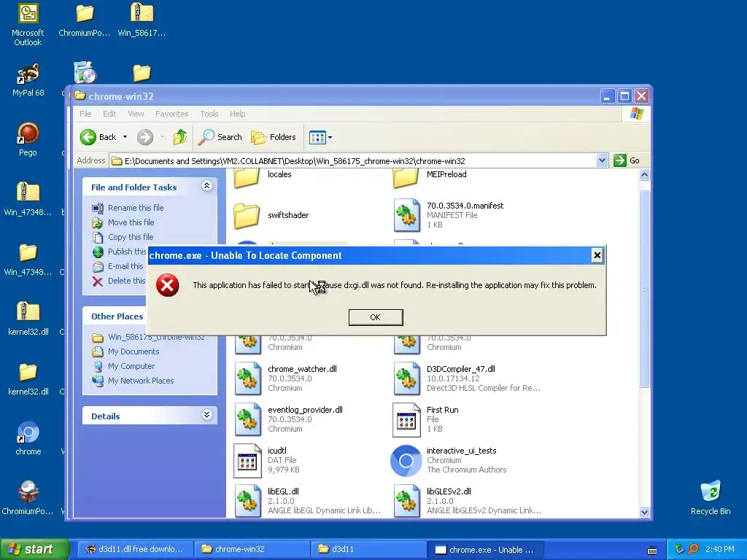Go up one folder level

click(x=180, y=137)
